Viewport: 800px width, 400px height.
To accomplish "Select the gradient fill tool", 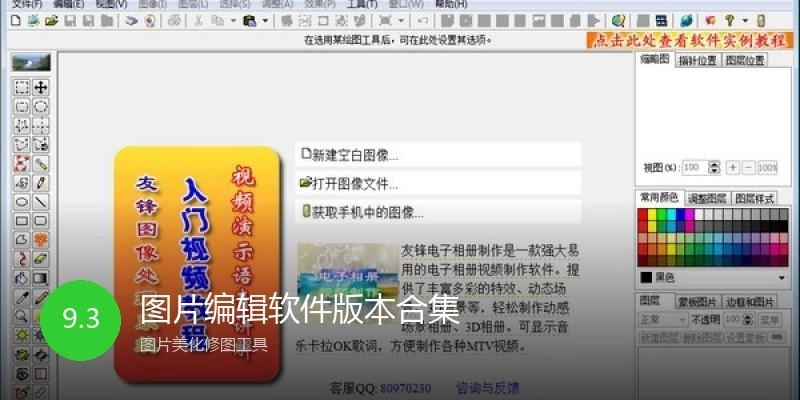I will coord(41,279).
